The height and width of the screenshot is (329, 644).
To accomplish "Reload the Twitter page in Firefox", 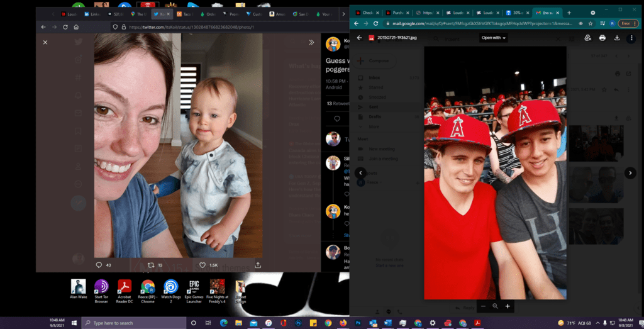I will coord(65,27).
